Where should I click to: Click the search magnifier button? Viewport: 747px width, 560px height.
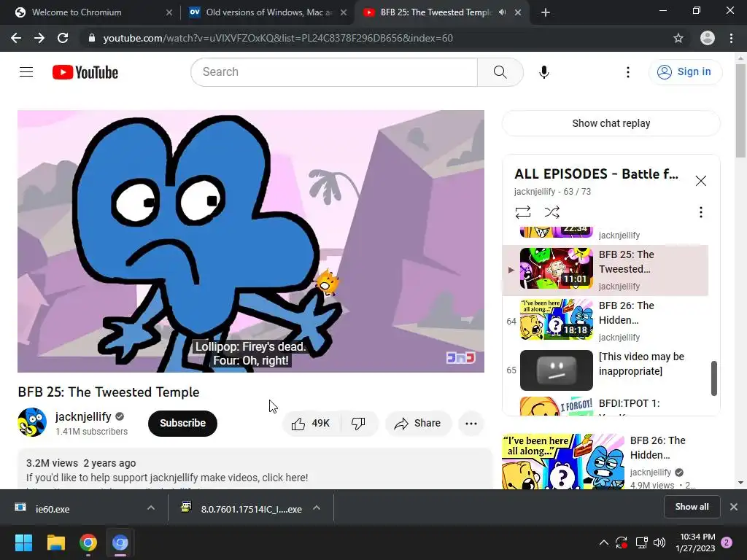(500, 72)
